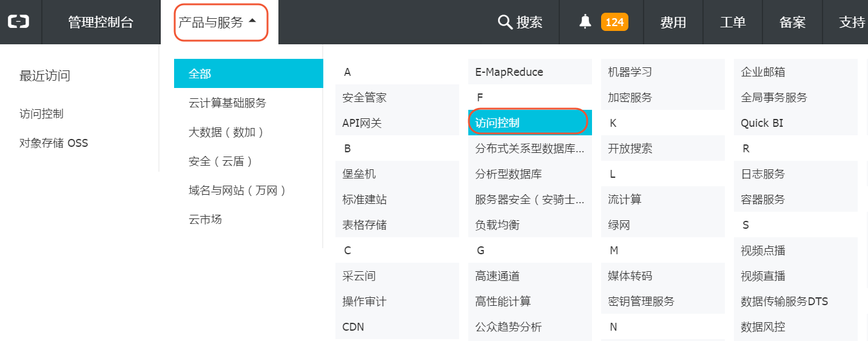Open 管理控制台 in the top bar

101,22
